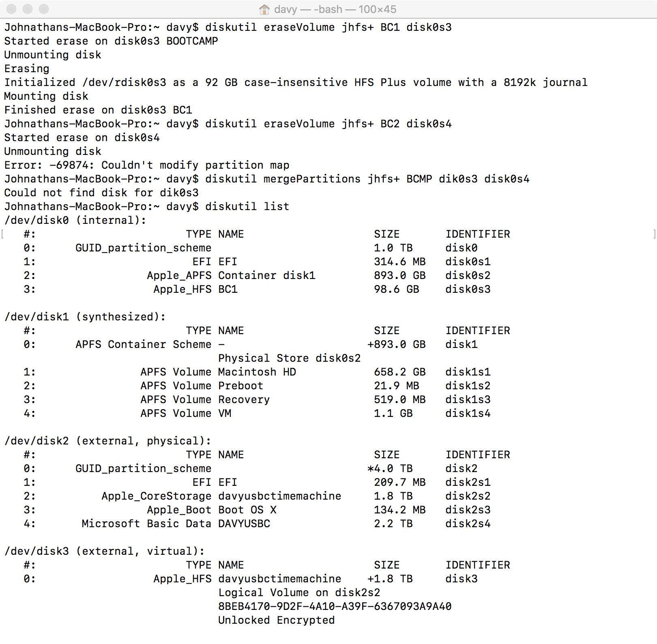The width and height of the screenshot is (657, 644).
Task: Click the Error -69874 partition map line
Action: (147, 165)
